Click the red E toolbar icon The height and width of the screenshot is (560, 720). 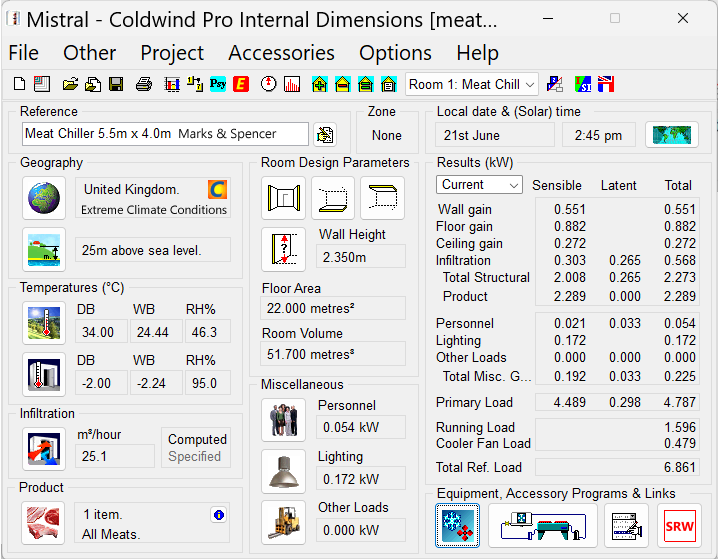tap(241, 84)
